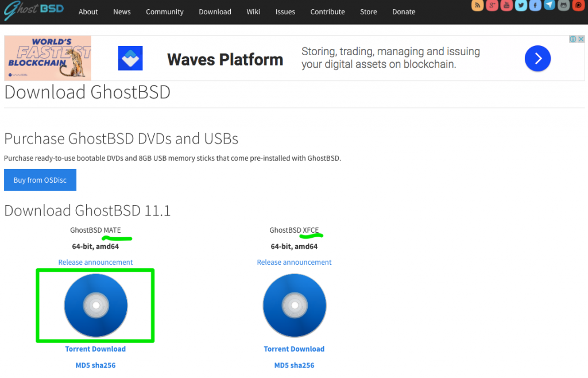Image resolution: width=588 pixels, height=378 pixels.
Task: Open the YouTube channel icon
Action: (x=506, y=5)
